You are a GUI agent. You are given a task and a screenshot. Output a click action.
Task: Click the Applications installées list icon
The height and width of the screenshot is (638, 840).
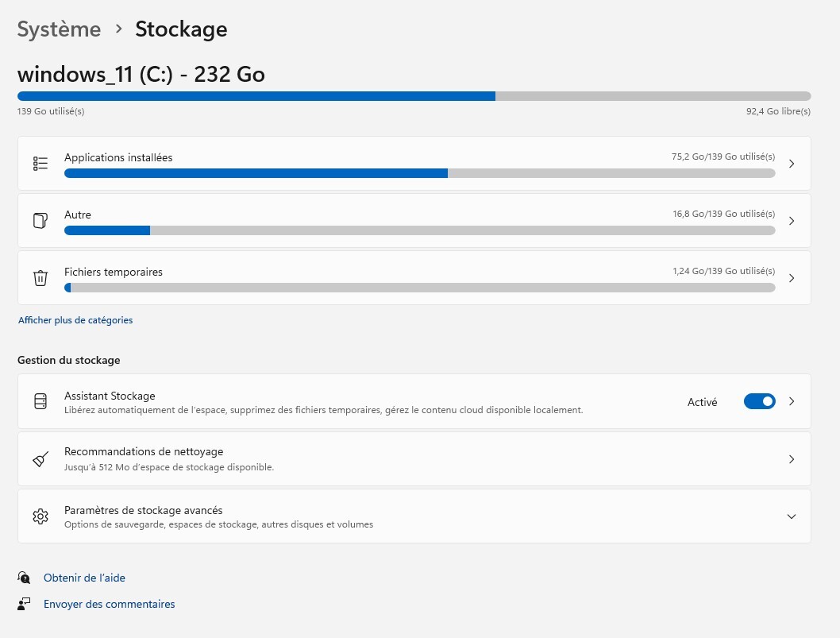pyautogui.click(x=40, y=164)
